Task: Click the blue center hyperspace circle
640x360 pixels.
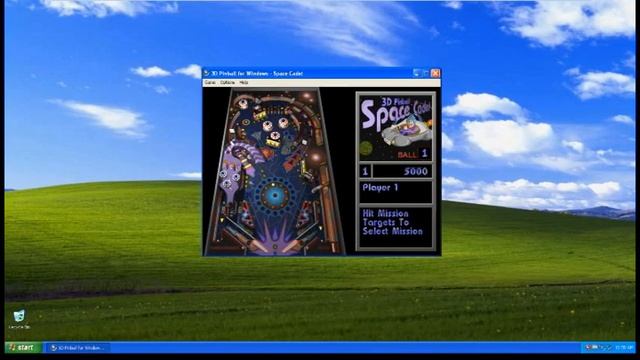Action: point(275,196)
